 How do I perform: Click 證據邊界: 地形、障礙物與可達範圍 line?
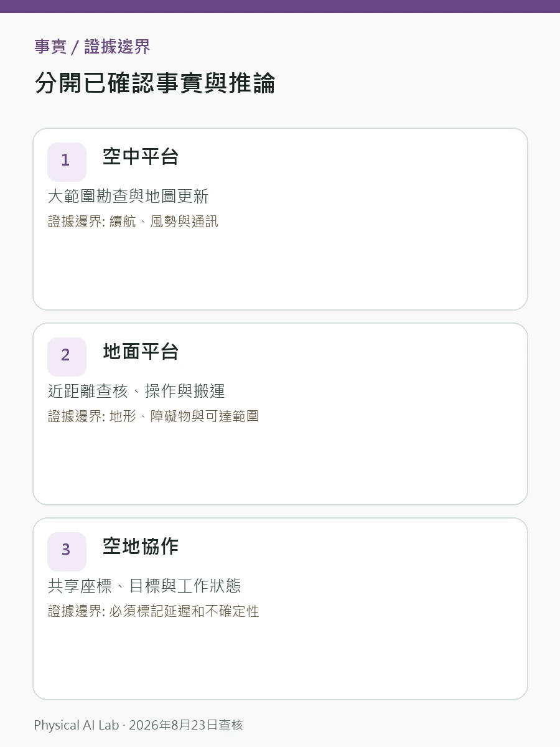tap(154, 416)
